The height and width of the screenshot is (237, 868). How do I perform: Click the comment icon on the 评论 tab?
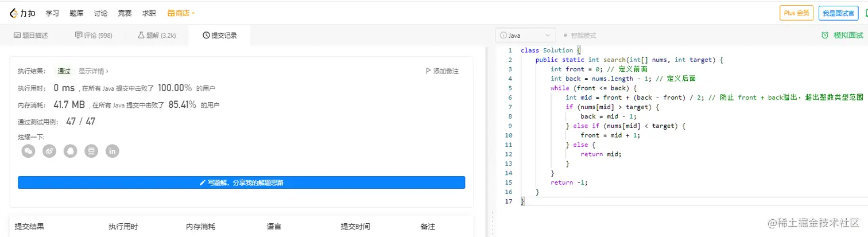(x=79, y=36)
